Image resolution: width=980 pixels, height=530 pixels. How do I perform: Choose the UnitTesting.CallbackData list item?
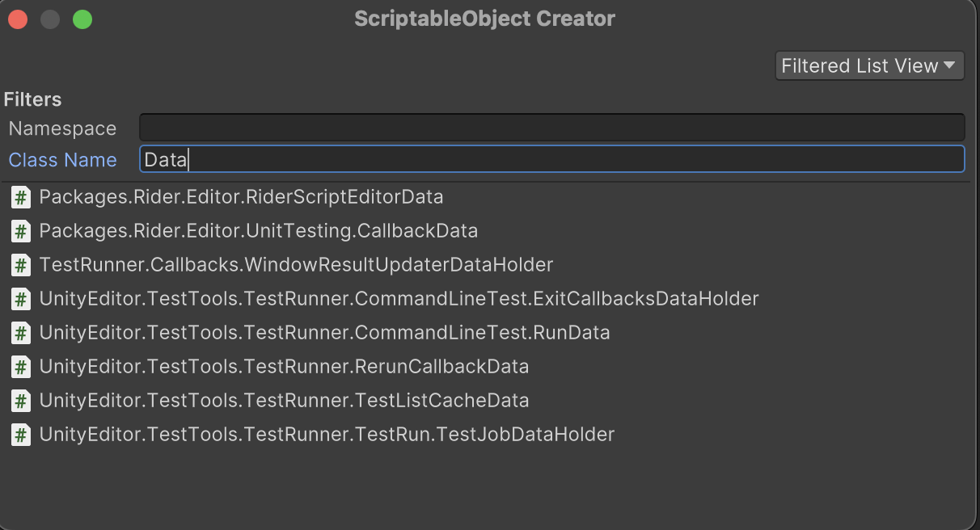click(258, 231)
